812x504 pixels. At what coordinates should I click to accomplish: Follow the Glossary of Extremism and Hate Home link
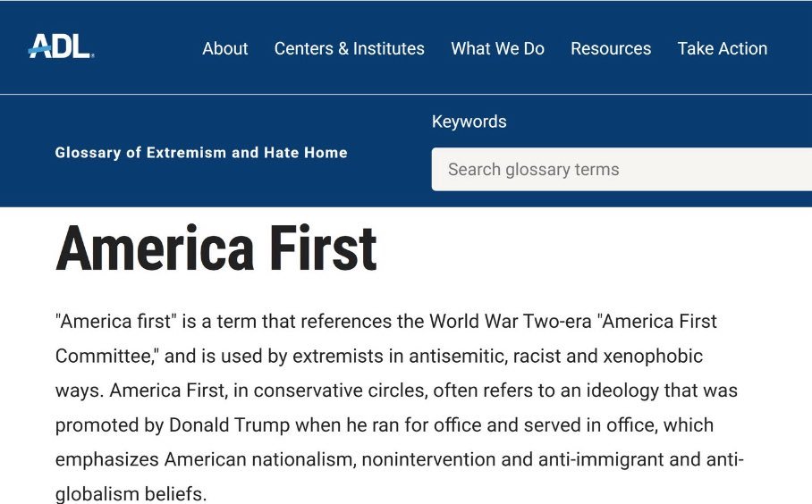coord(201,153)
